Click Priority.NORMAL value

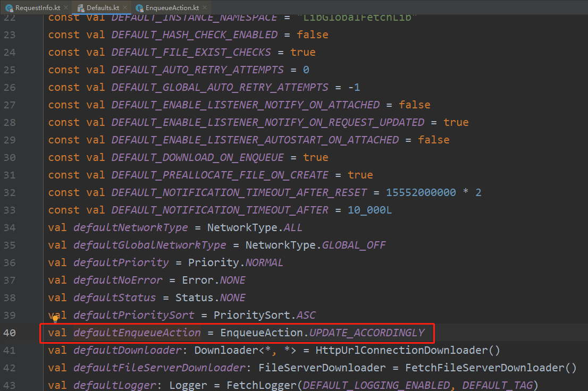pos(236,263)
